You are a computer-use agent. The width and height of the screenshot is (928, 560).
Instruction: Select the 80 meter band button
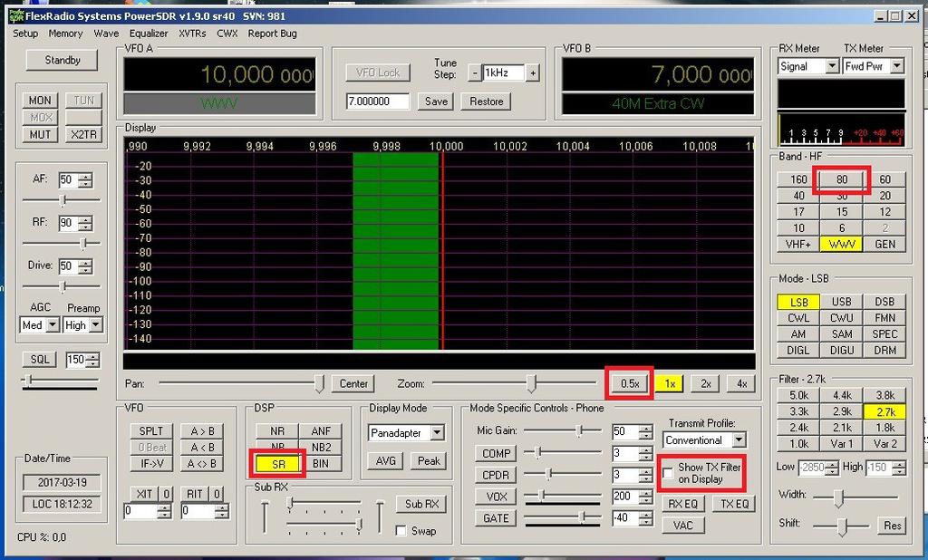842,179
